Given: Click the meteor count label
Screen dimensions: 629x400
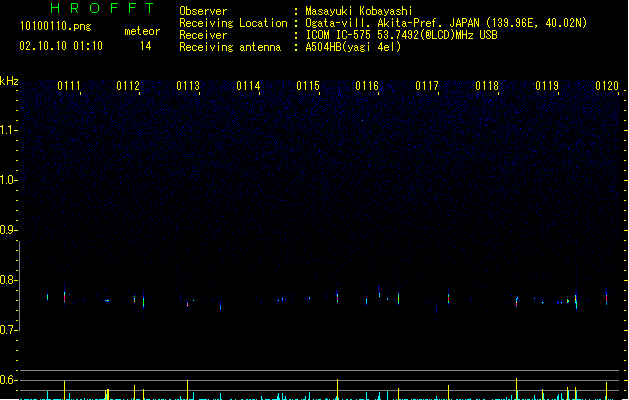Looking at the screenshot, I should click(x=142, y=31).
